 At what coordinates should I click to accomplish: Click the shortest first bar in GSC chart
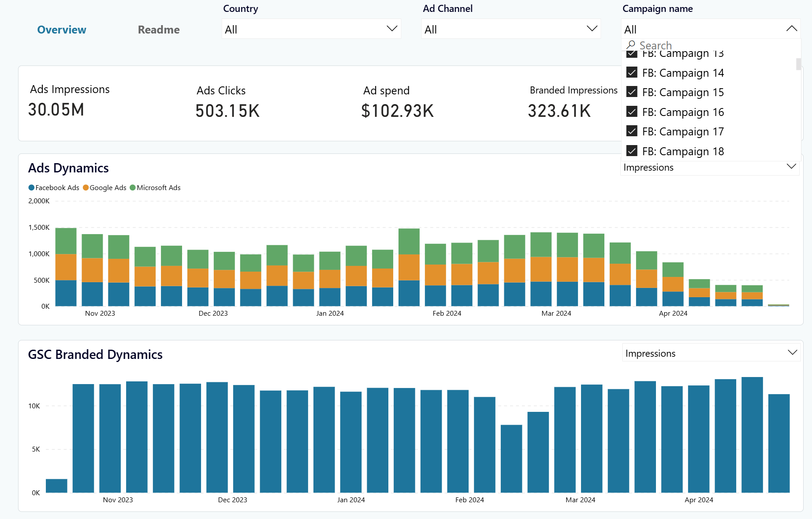click(56, 485)
